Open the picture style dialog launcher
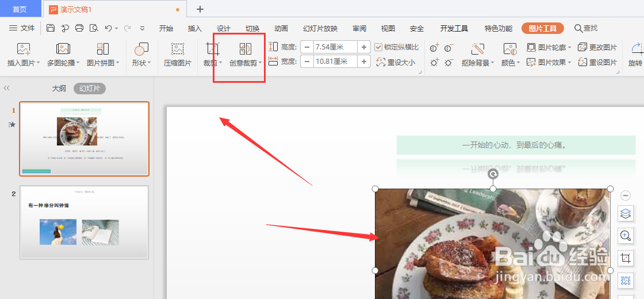Viewport: 644px width, 299px height. (619, 72)
